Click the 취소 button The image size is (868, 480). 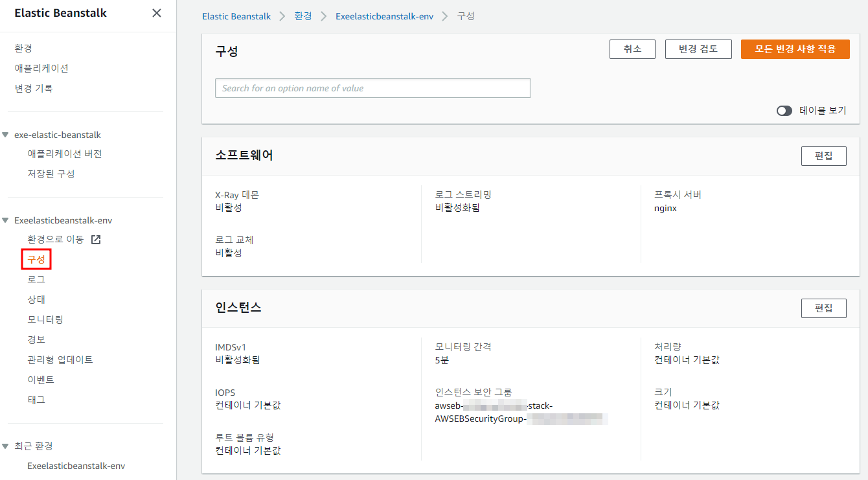633,49
